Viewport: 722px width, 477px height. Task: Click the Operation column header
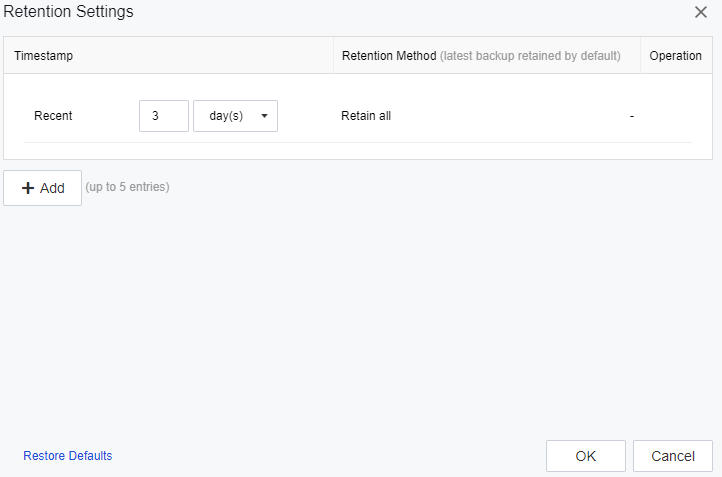(x=676, y=56)
